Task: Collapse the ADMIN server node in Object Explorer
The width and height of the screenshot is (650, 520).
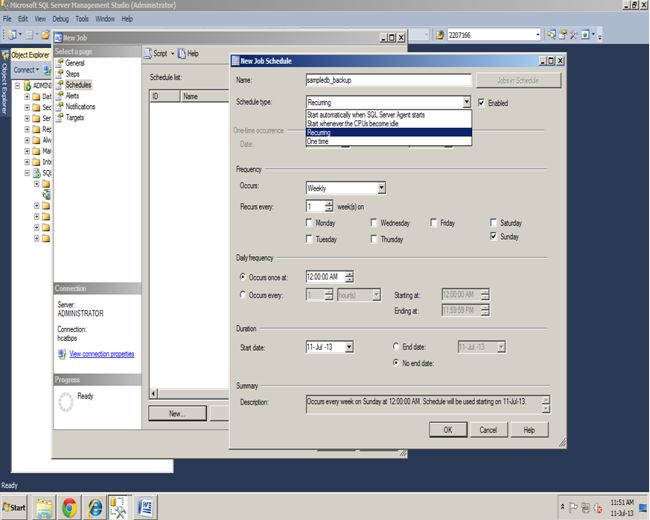Action: coord(18,86)
